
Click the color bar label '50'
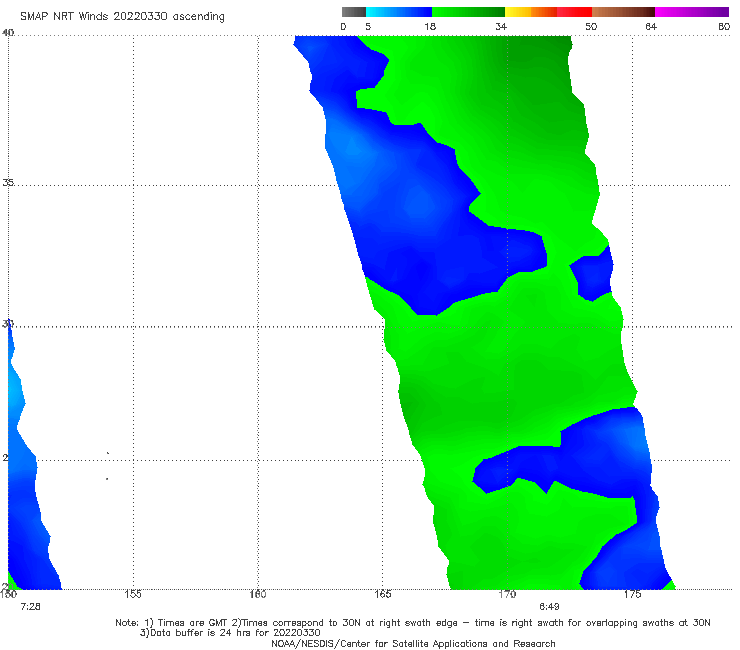pyautogui.click(x=591, y=26)
